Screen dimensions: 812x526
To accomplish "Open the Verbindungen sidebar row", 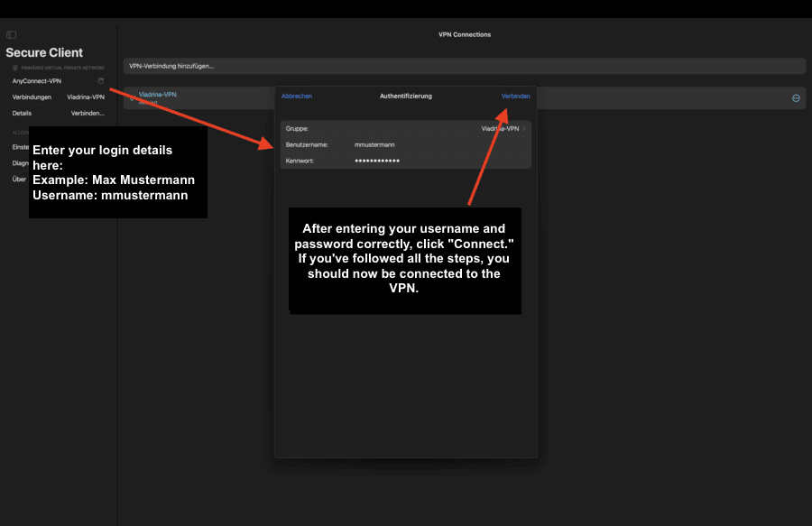I will (x=58, y=97).
